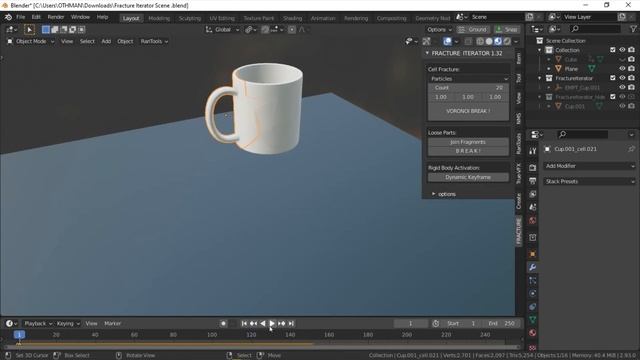Open the Object Constraints properties tab

532,307
